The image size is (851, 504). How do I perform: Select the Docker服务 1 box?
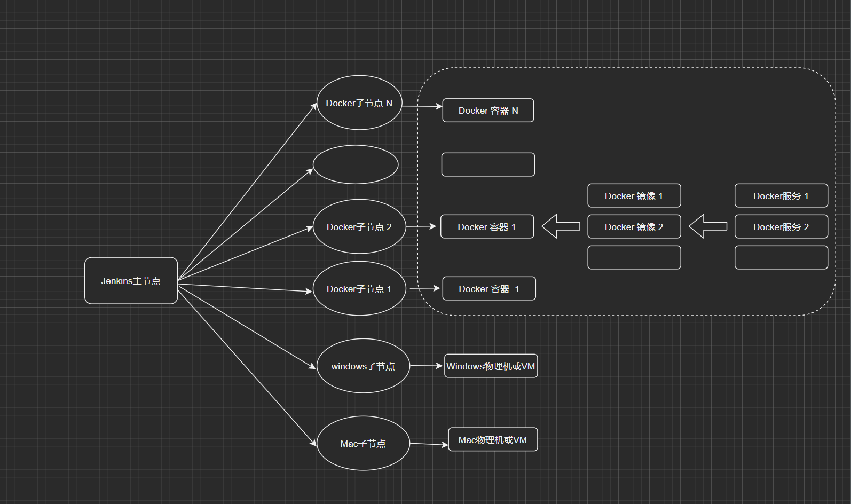tap(781, 195)
